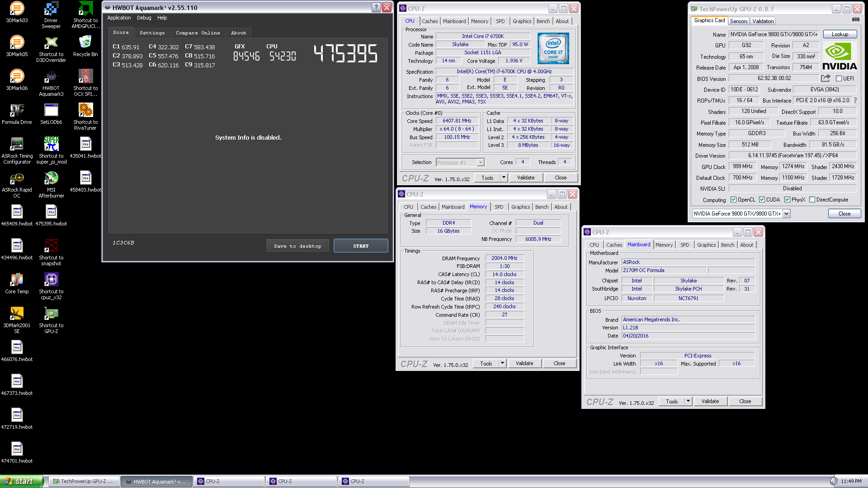
Task: Expand Tools dropdown arrow in CPU-Z Memory window
Action: (x=502, y=363)
